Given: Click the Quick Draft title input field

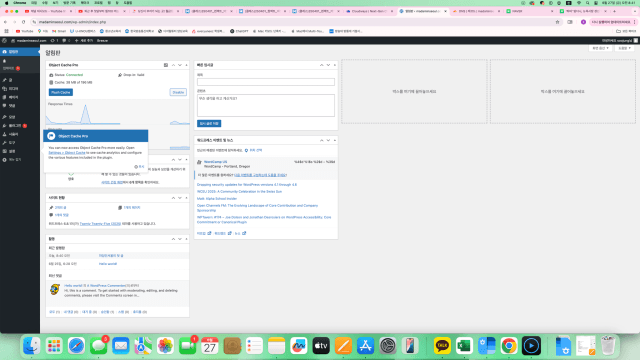Looking at the screenshot, I should coord(266,82).
